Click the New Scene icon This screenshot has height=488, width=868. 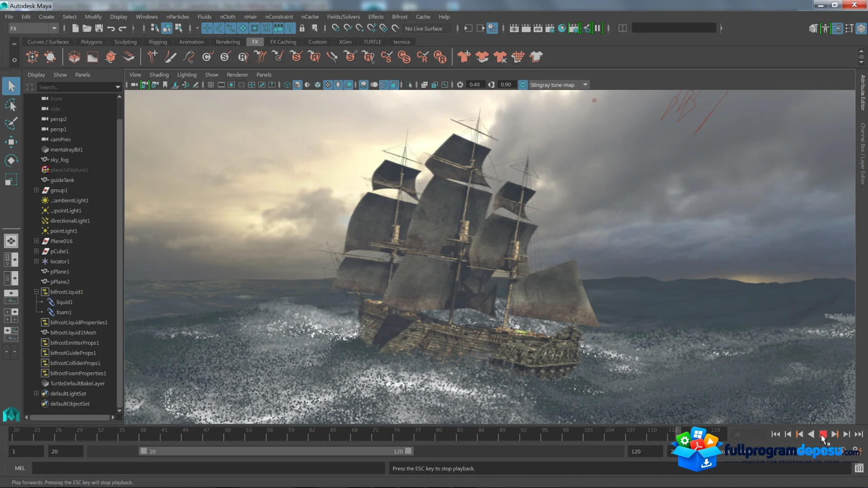(x=75, y=28)
